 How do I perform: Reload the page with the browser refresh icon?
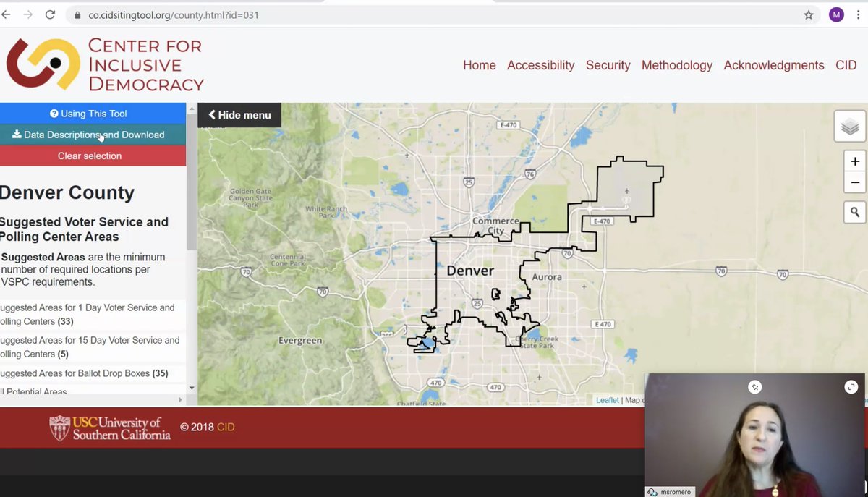(51, 14)
